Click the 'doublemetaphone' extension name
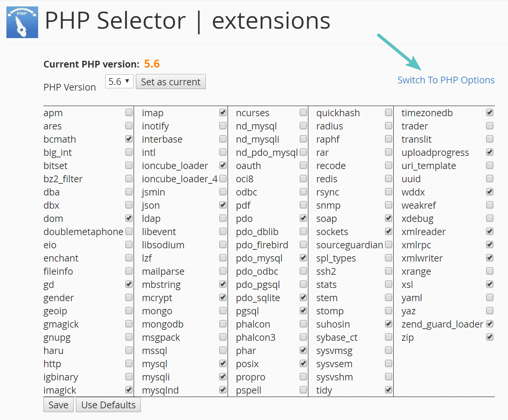 tap(83, 232)
